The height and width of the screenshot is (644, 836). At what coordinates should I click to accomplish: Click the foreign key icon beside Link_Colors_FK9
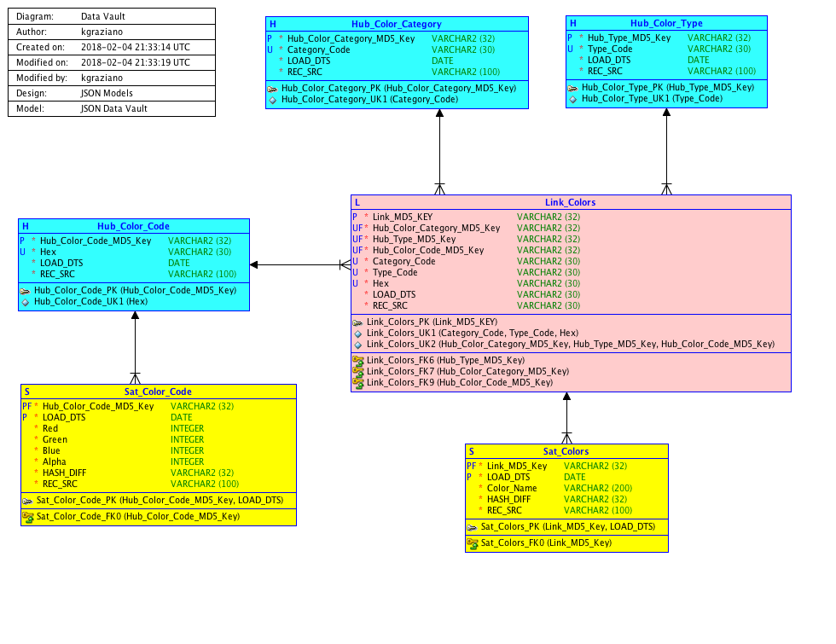pyautogui.click(x=357, y=383)
